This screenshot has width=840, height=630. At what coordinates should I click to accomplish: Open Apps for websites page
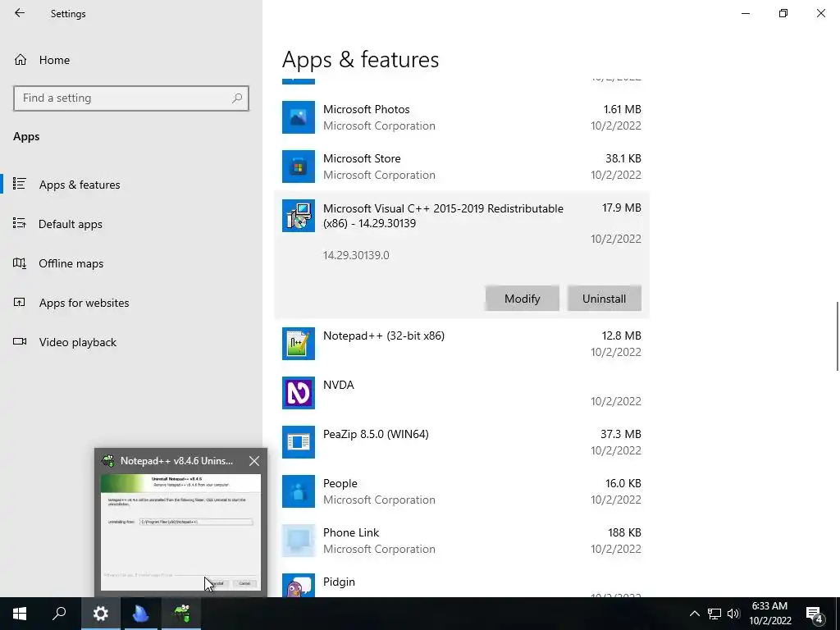click(x=84, y=303)
